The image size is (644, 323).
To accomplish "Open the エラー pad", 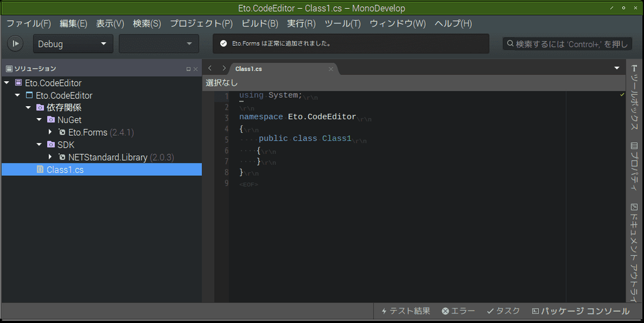I will pyautogui.click(x=458, y=311).
